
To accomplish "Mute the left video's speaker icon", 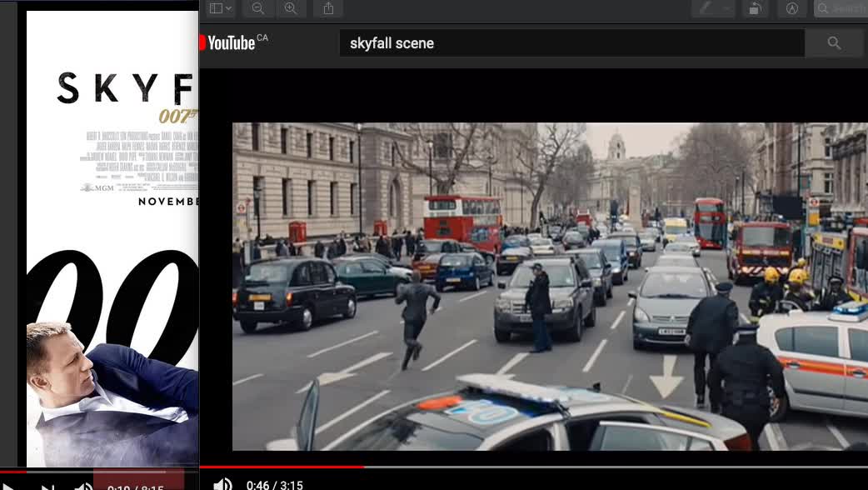I will [x=83, y=487].
